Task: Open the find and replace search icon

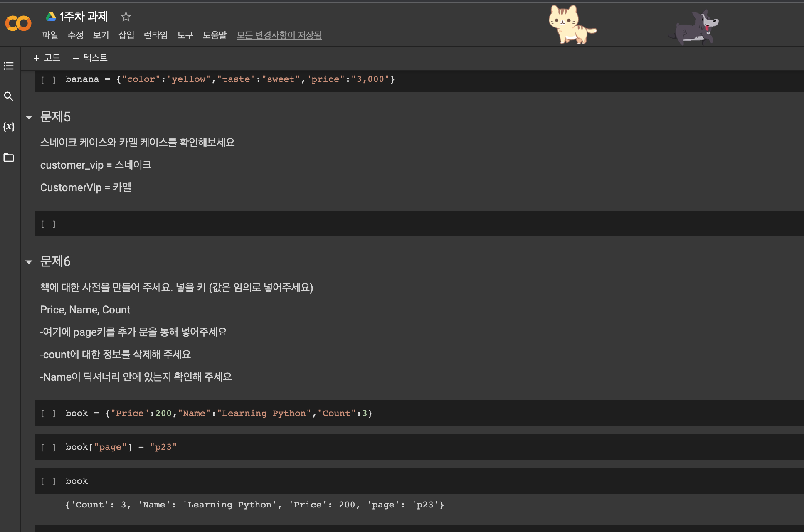Action: [x=9, y=96]
